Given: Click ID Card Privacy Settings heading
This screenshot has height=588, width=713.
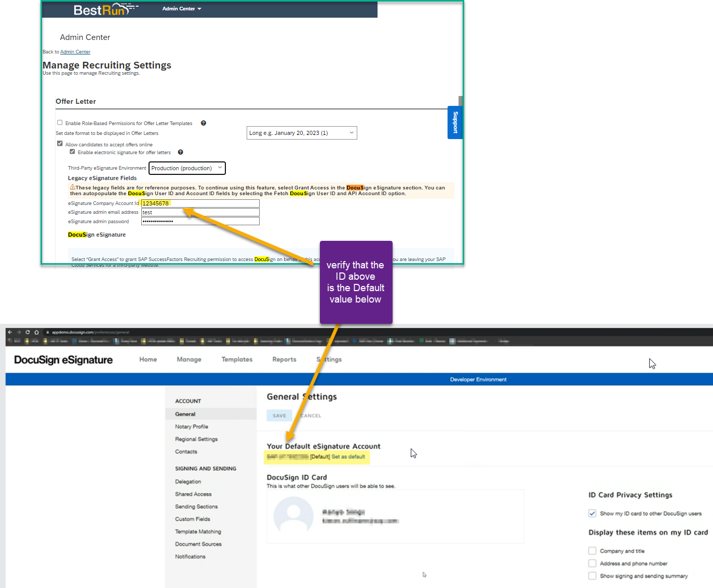Looking at the screenshot, I should pyautogui.click(x=630, y=495).
